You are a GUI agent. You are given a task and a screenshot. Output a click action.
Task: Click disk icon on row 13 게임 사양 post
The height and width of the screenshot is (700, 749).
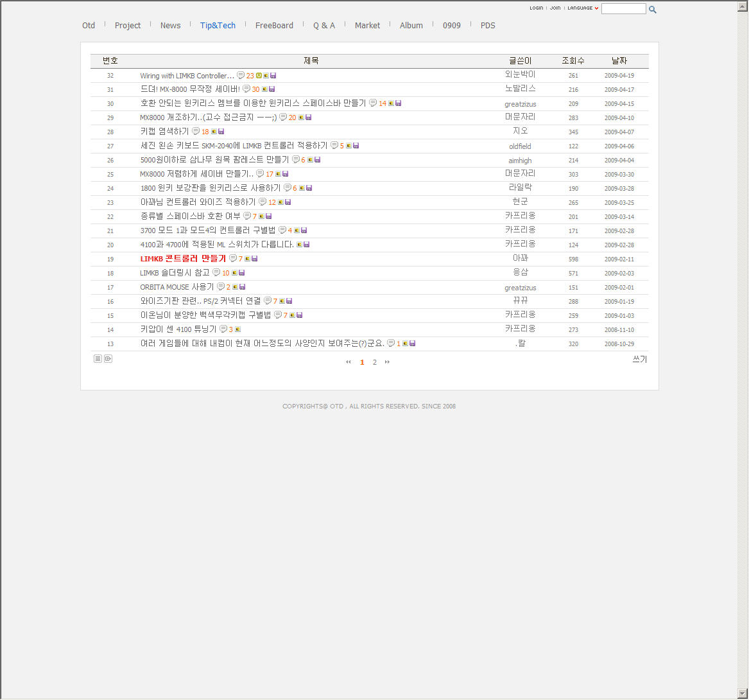click(x=412, y=344)
